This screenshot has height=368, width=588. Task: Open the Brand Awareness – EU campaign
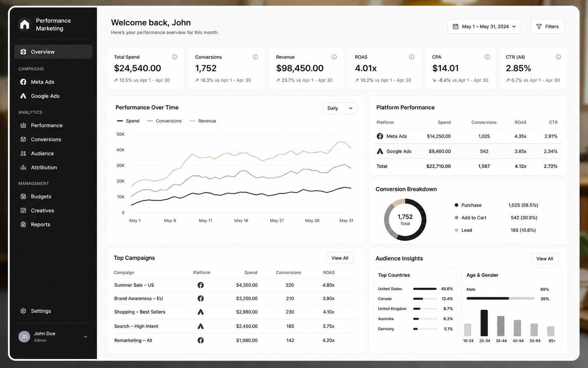(x=139, y=299)
